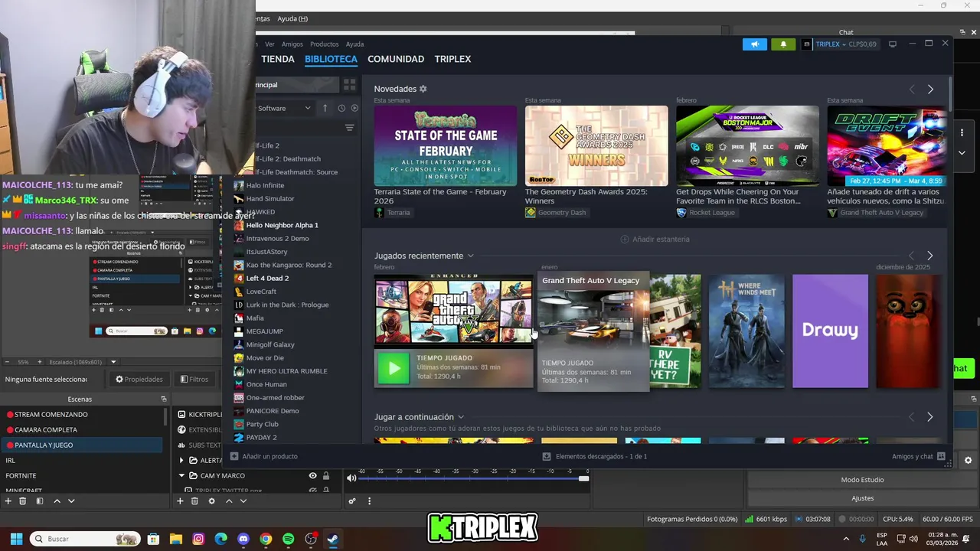This screenshot has width=980, height=551.
Task: Open OBS Ajustes button
Action: 862,498
